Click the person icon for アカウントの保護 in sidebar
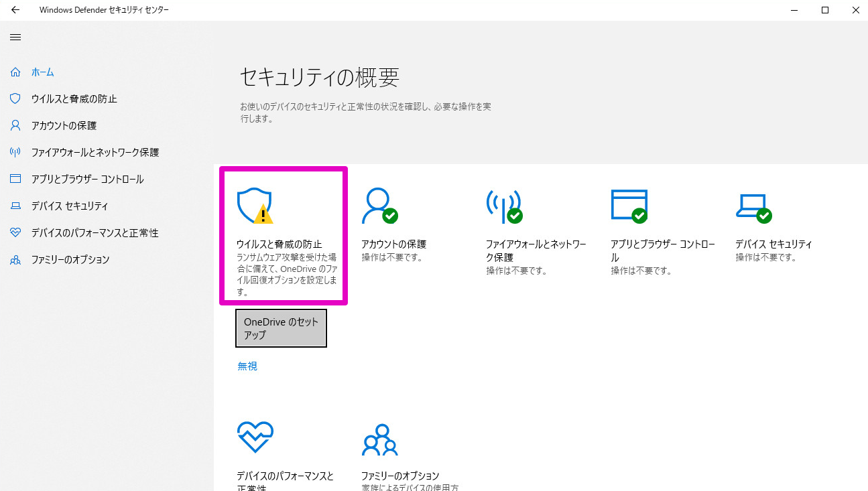The image size is (868, 491). point(15,125)
